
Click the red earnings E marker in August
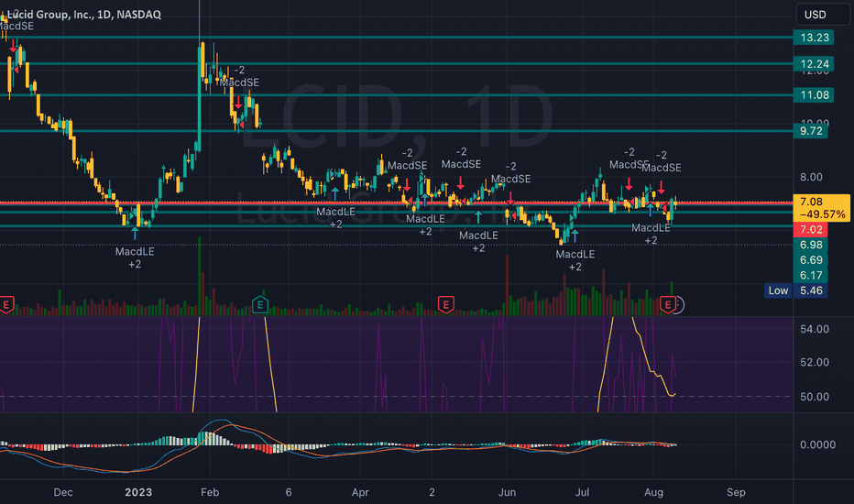pos(668,304)
